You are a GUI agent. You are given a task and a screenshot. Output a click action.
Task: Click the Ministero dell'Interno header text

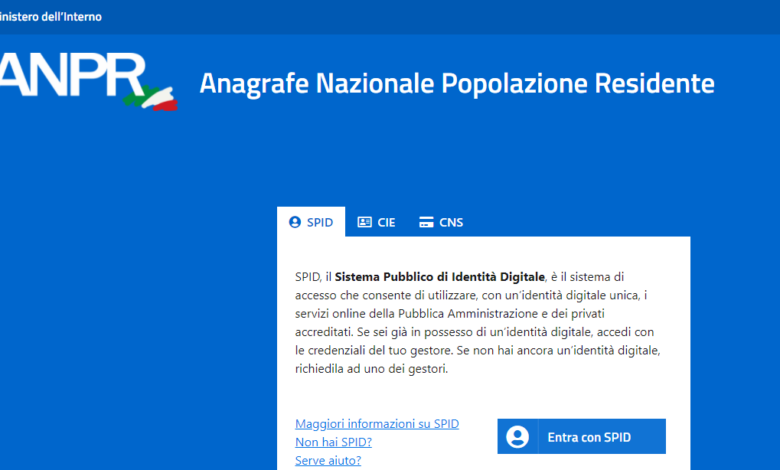click(x=50, y=17)
